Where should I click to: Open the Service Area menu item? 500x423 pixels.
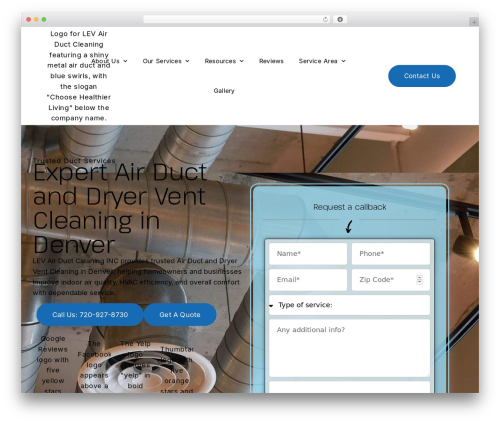pos(318,61)
